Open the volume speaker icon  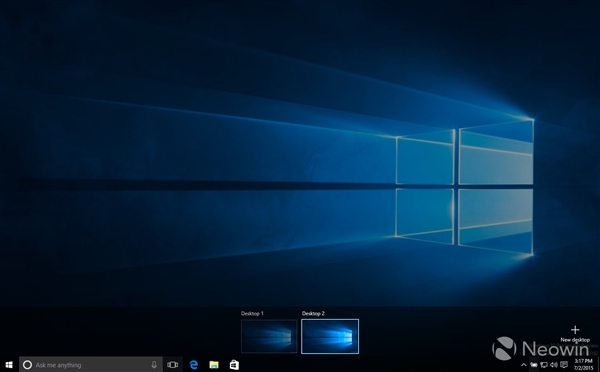[x=554, y=365]
